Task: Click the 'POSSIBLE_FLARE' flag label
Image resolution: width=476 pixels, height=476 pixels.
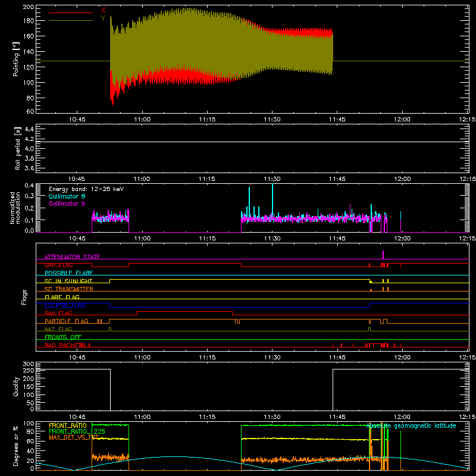Action: [68, 273]
